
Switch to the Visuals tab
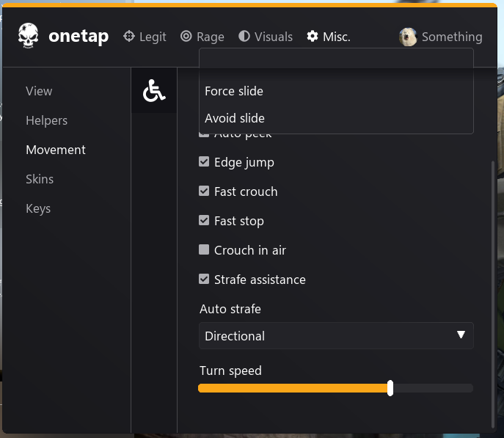[x=266, y=37]
